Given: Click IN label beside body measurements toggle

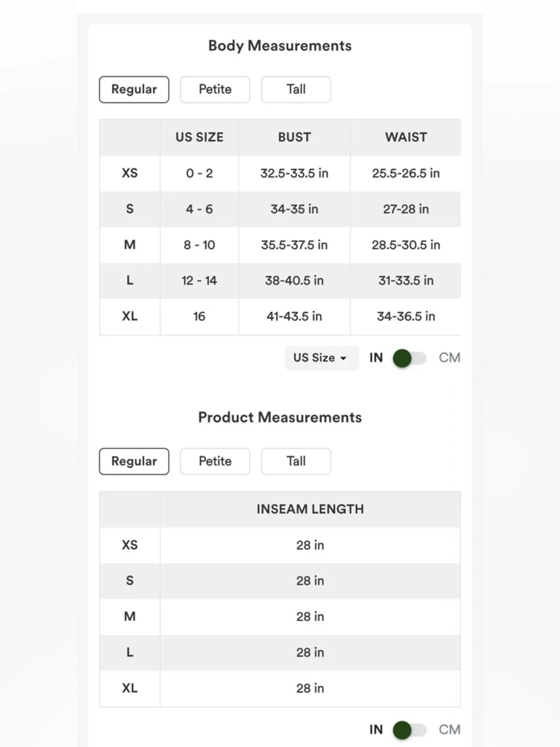Looking at the screenshot, I should [x=376, y=358].
